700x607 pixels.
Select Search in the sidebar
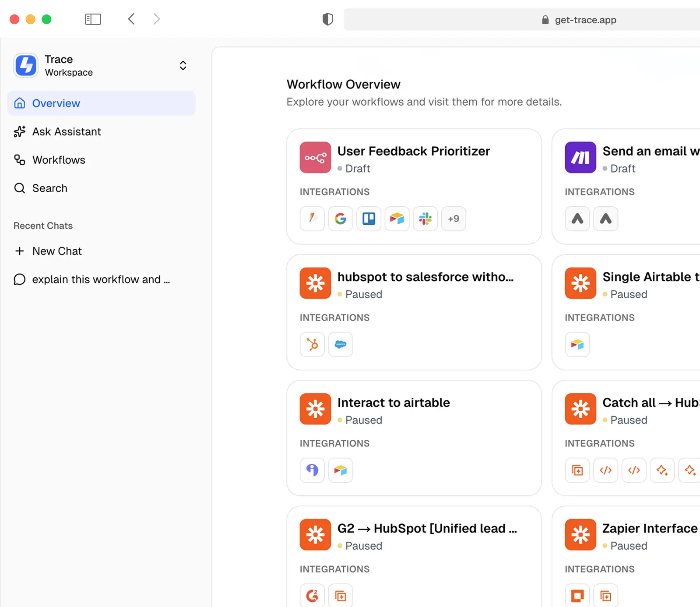49,188
